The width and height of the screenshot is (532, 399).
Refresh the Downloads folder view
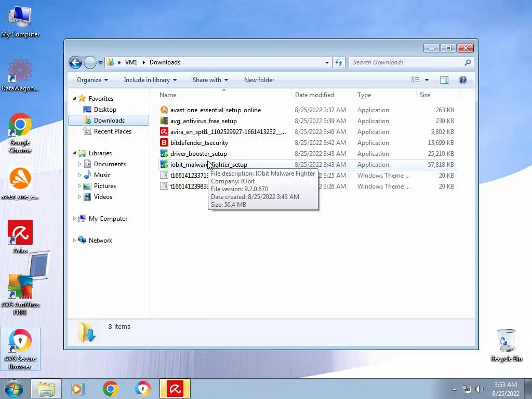(x=339, y=62)
